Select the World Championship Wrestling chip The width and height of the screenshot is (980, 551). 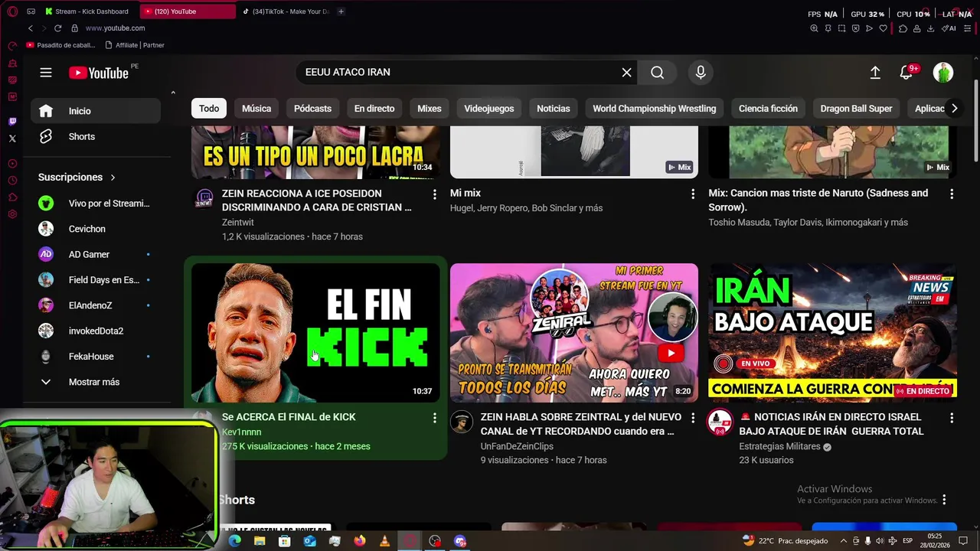(655, 109)
